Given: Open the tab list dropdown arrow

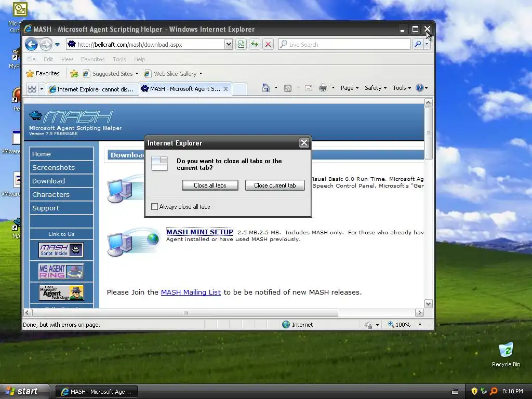Looking at the screenshot, I should click(x=42, y=89).
